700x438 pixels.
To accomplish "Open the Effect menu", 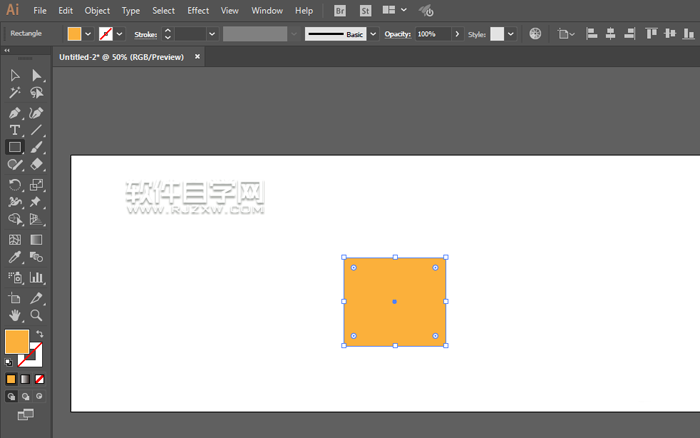I will [x=198, y=10].
